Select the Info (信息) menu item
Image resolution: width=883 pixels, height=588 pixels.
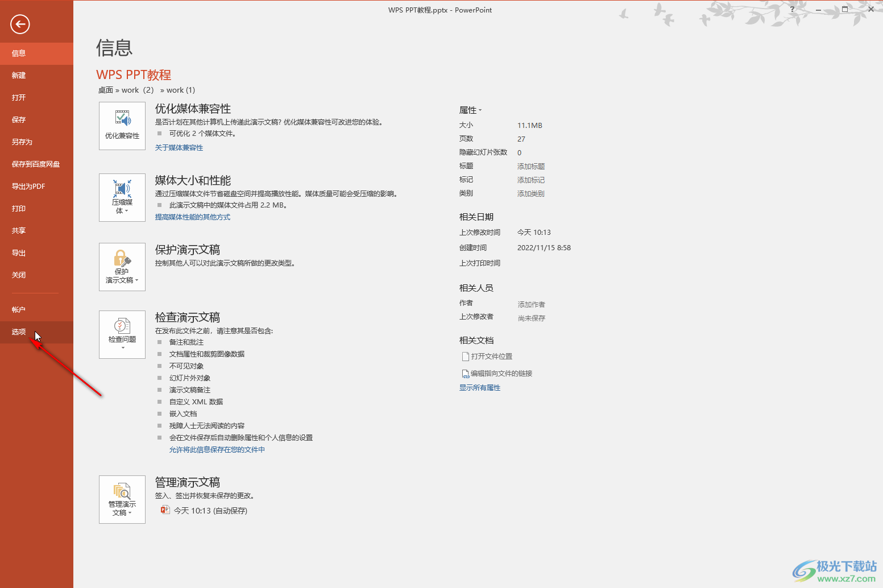point(36,53)
